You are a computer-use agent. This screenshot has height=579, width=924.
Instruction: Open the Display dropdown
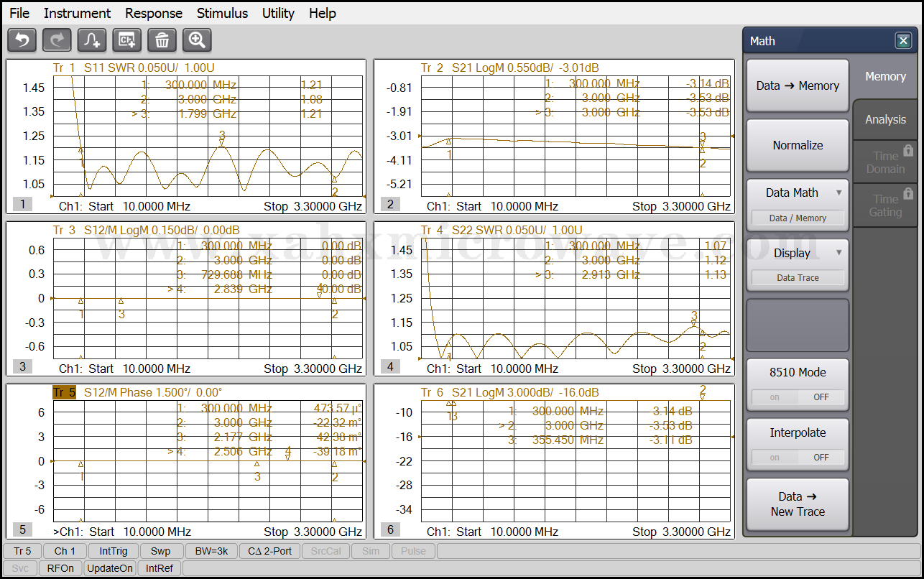pos(798,253)
